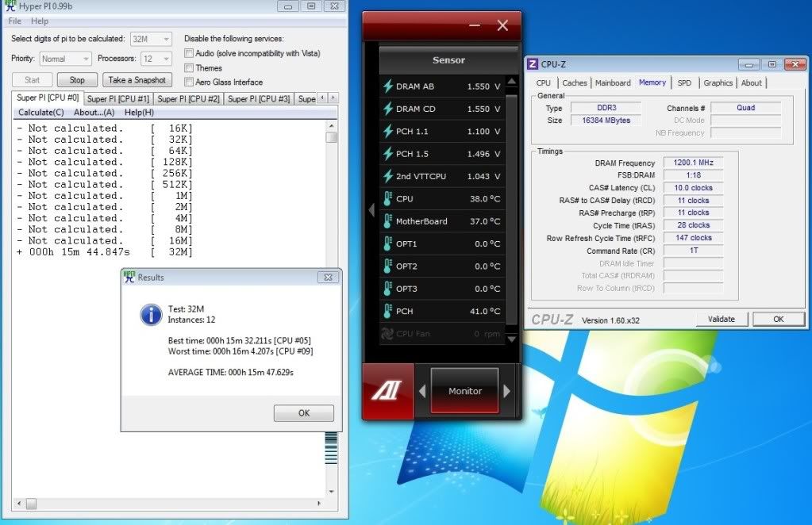Open CPU tab in CPU-Z
This screenshot has height=525, width=812.
coord(543,82)
